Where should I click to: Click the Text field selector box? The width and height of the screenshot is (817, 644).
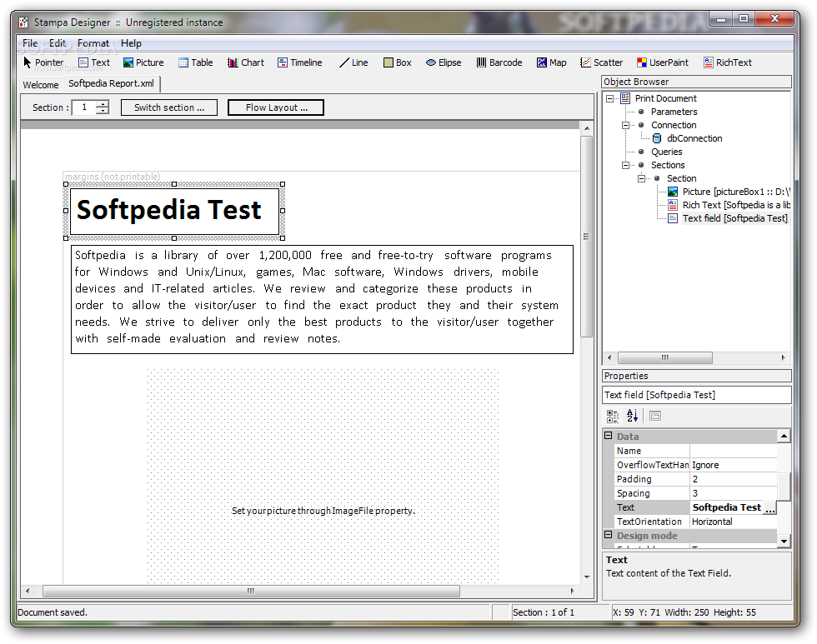[x=697, y=395]
